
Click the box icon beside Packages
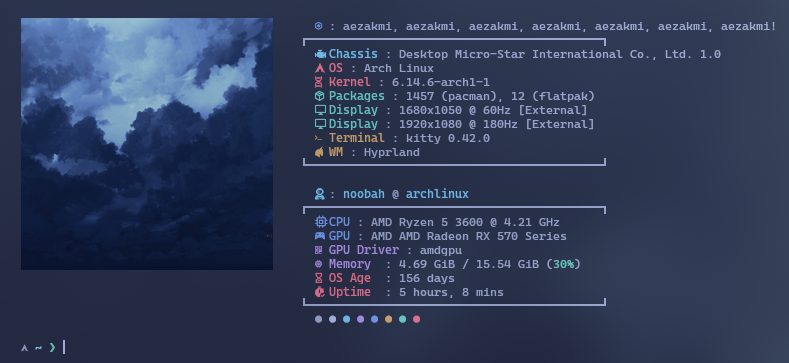pyautogui.click(x=320, y=96)
